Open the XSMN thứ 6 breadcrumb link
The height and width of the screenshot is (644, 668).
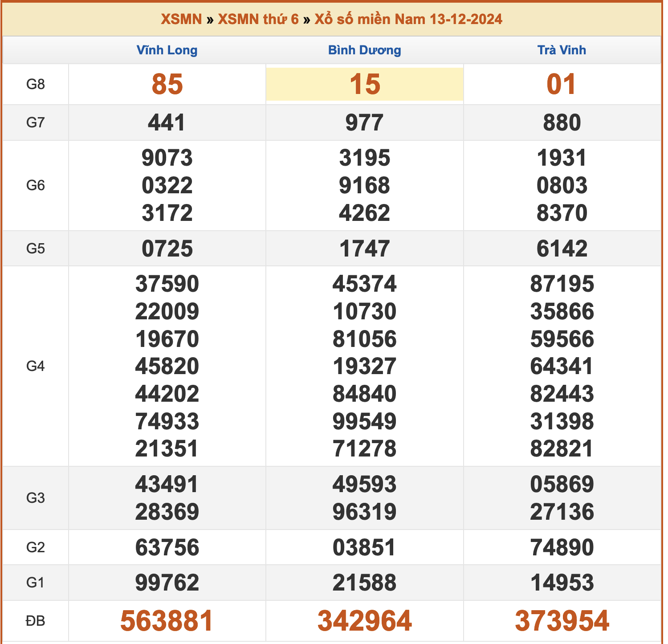tap(258, 19)
